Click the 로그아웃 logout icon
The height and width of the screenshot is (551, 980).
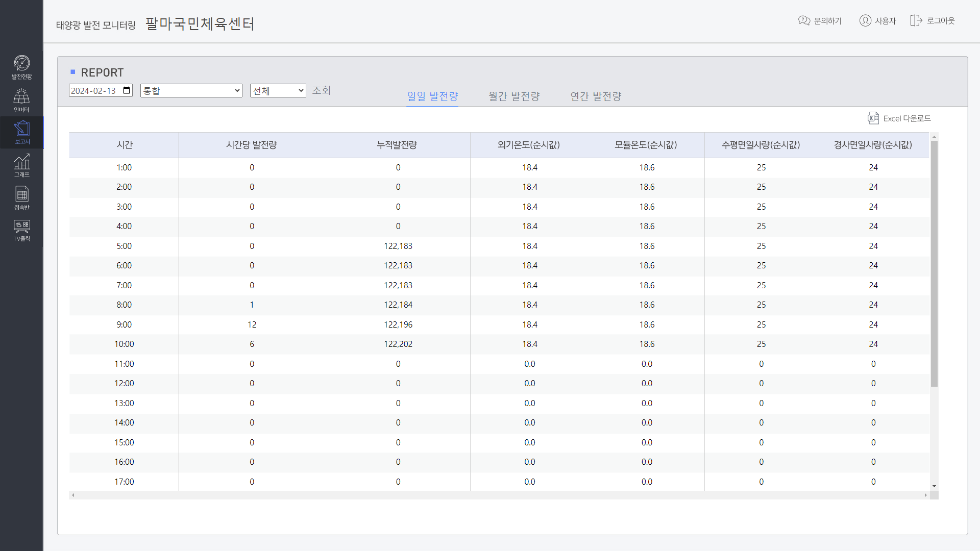point(916,20)
